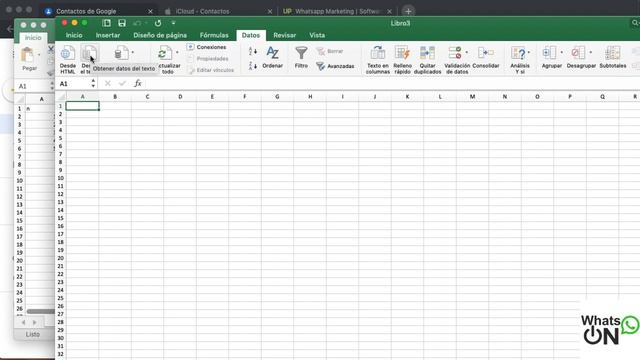
Task: Select column D header
Action: click(180, 97)
